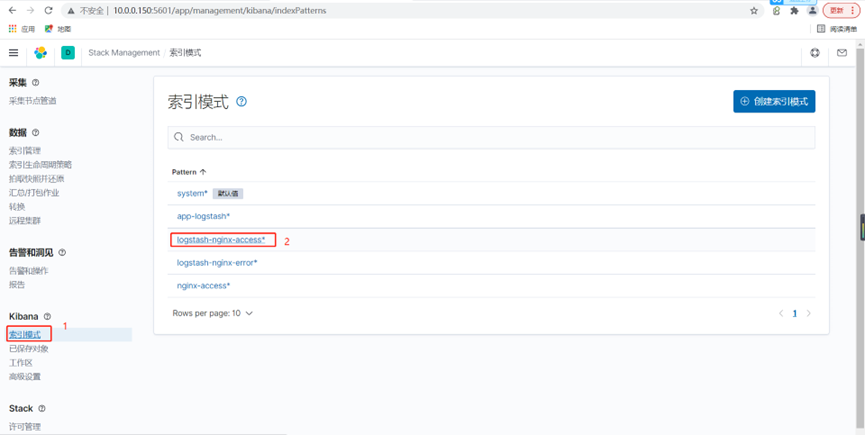The image size is (865, 435).
Task: Open browser extensions puzzle icon
Action: (794, 10)
